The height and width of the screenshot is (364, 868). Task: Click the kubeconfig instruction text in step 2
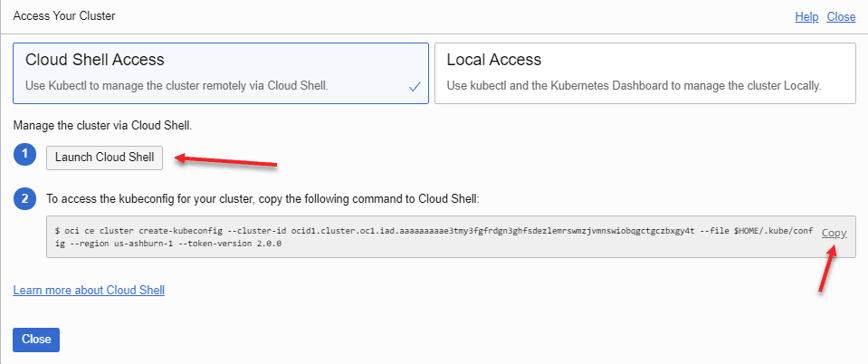pyautogui.click(x=262, y=199)
